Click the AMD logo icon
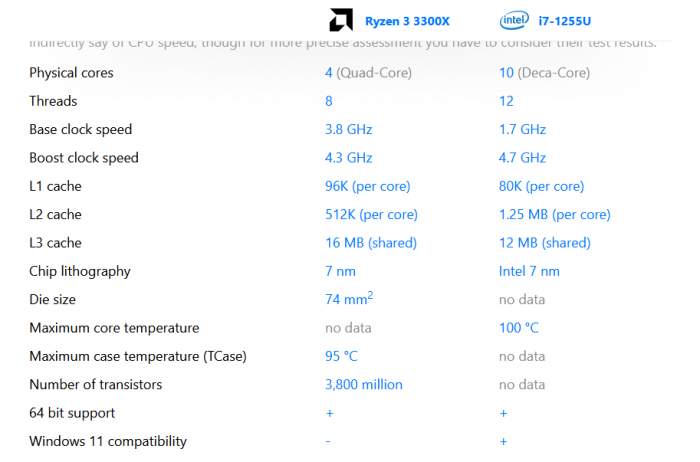700x462 pixels. 341,19
